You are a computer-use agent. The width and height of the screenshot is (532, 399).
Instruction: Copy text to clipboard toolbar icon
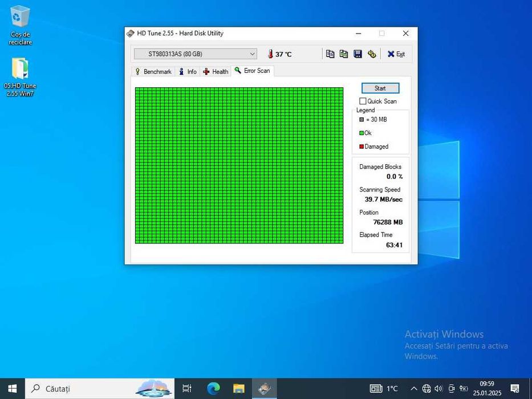330,54
